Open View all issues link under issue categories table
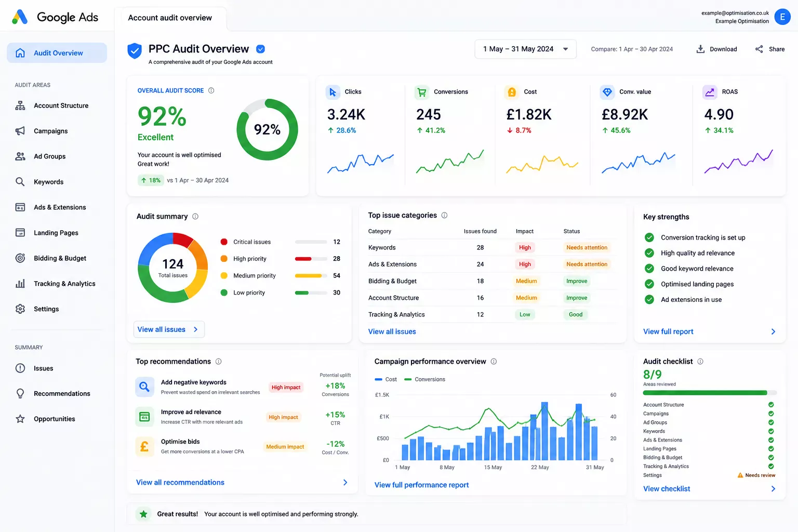 [x=392, y=331]
